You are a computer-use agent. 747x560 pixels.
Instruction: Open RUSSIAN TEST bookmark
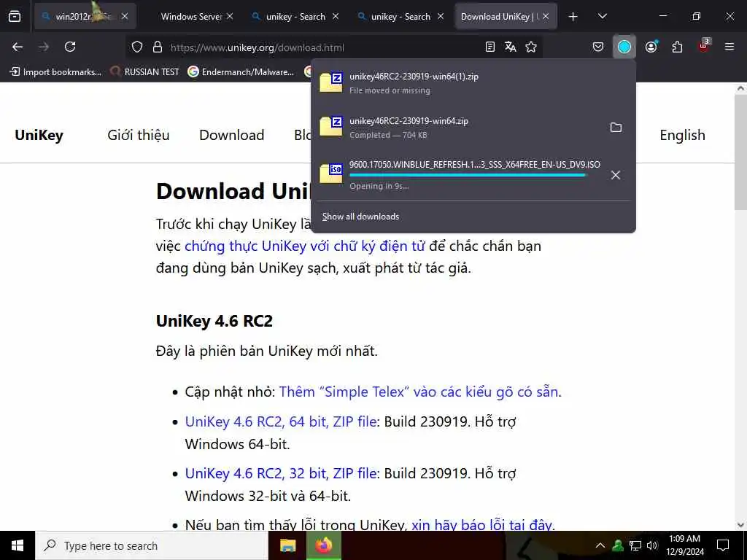pos(145,72)
